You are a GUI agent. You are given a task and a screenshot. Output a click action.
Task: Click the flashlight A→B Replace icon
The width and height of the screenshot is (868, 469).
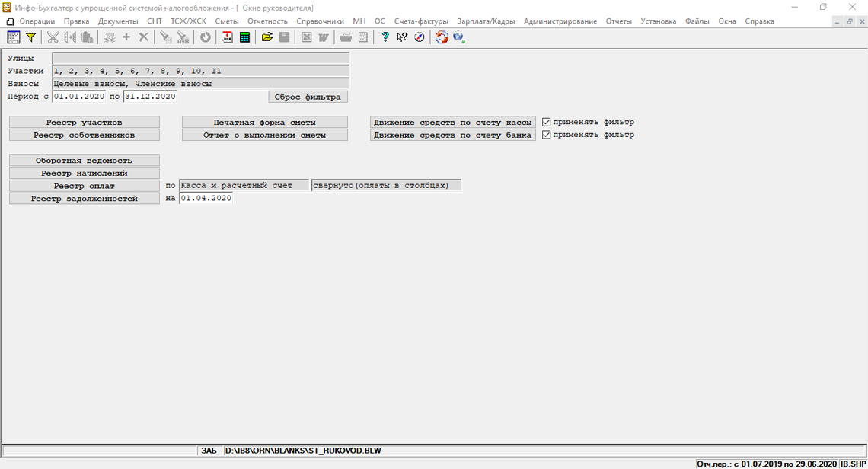coord(183,37)
